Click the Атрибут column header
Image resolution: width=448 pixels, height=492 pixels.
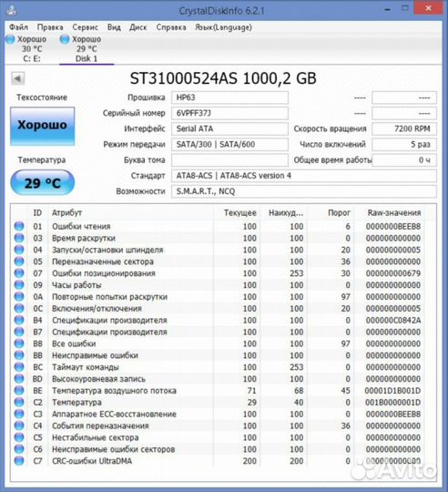point(67,212)
